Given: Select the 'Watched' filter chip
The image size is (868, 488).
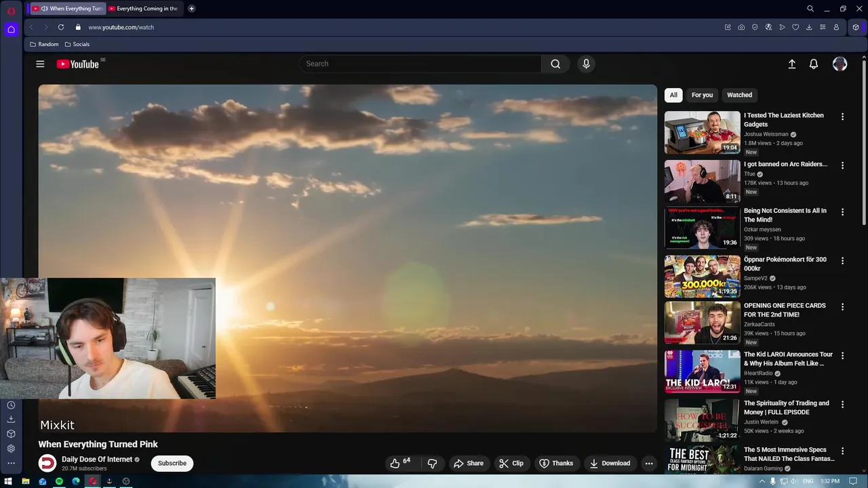Looking at the screenshot, I should click(739, 95).
